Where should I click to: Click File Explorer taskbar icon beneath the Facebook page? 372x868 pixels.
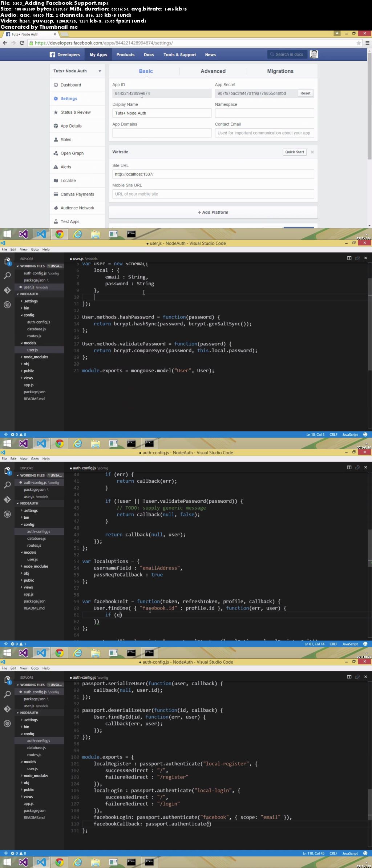(96, 234)
